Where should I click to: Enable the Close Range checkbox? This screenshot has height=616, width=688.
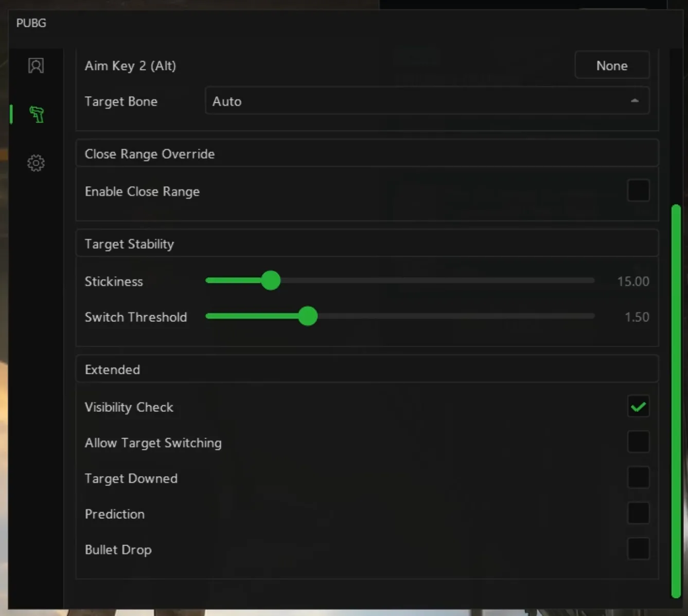click(638, 191)
